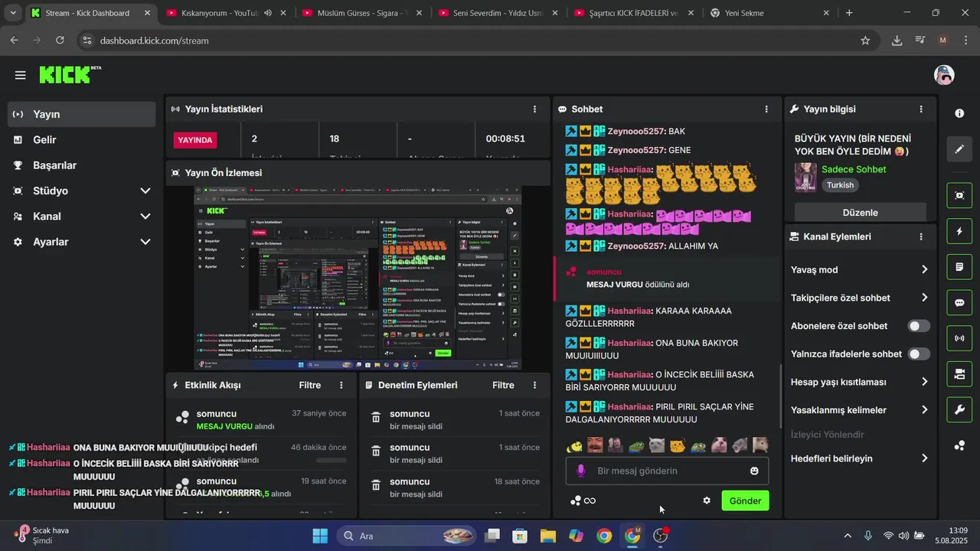Image resolution: width=980 pixels, height=551 pixels.
Task: Click the green Gönder send button
Action: pos(745,500)
